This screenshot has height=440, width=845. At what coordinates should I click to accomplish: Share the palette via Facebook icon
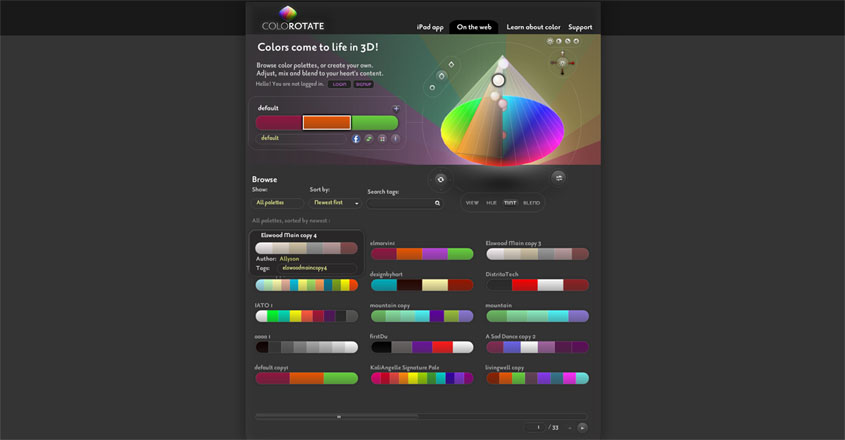coord(356,138)
